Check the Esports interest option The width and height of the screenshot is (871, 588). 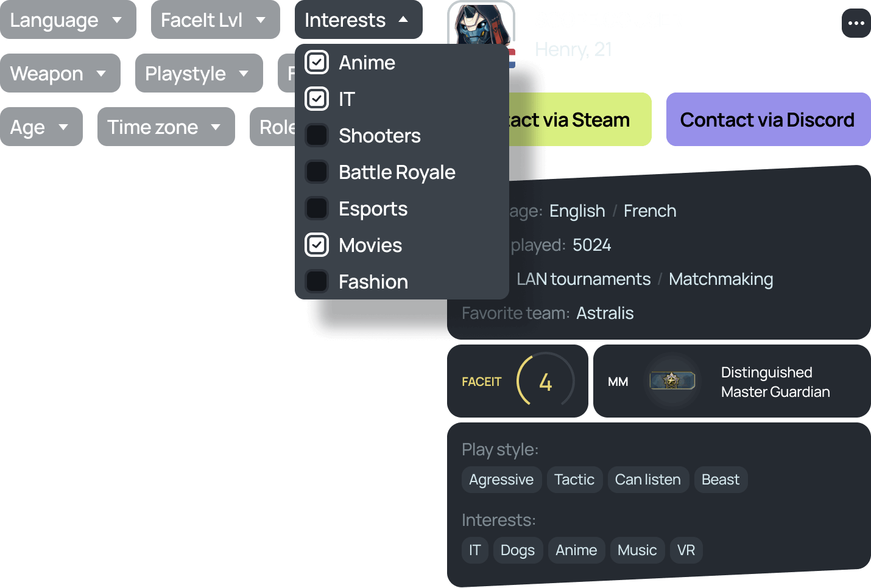(317, 208)
